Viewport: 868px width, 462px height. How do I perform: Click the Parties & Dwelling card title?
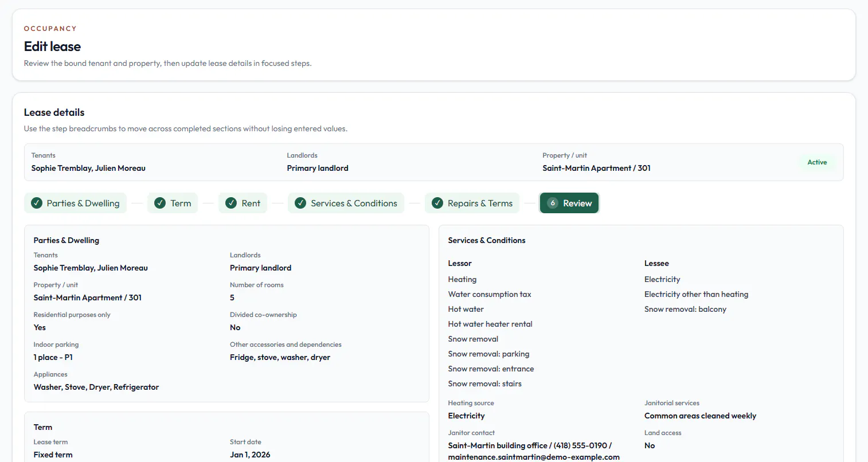click(x=67, y=240)
